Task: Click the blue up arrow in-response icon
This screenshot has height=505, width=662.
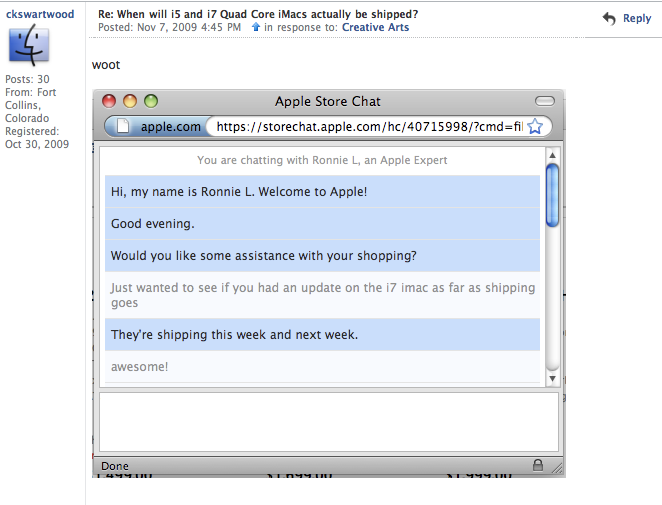Action: (255, 27)
